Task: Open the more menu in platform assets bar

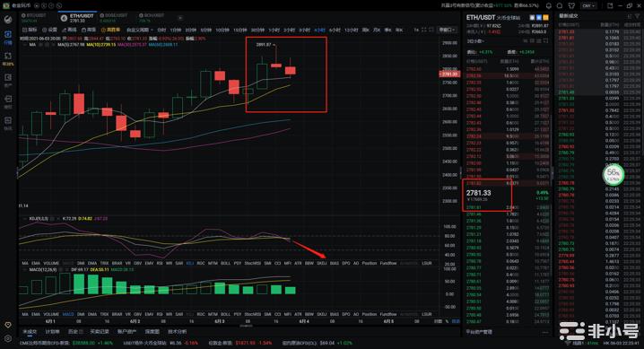Action: click(545, 332)
